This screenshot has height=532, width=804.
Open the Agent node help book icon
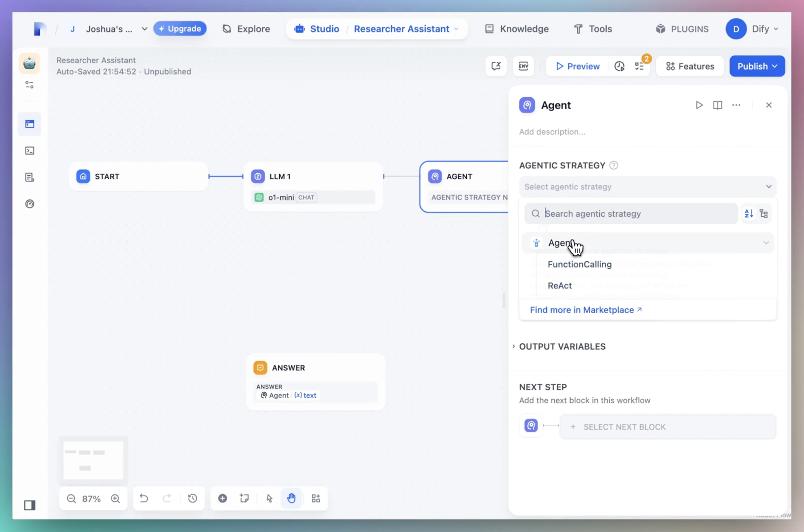click(717, 105)
